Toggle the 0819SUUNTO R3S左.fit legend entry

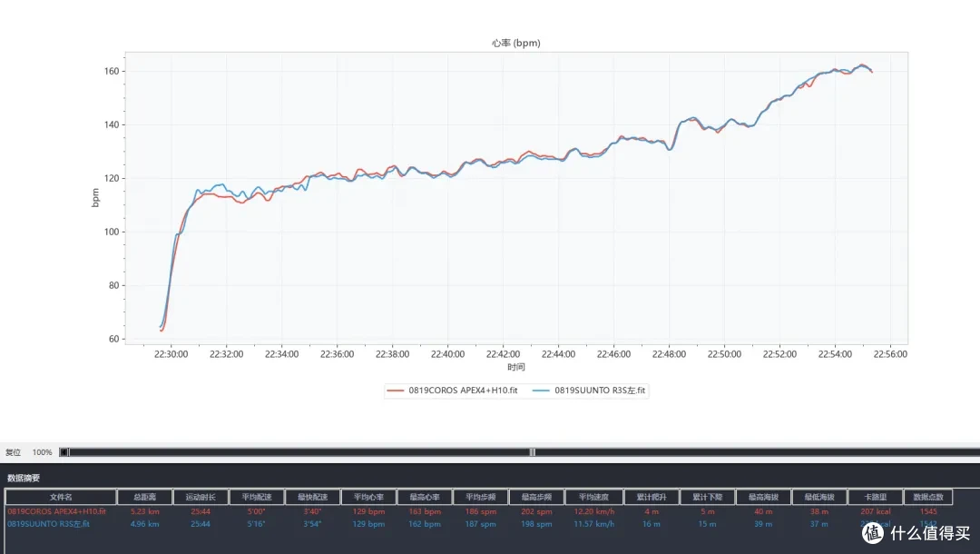click(590, 391)
